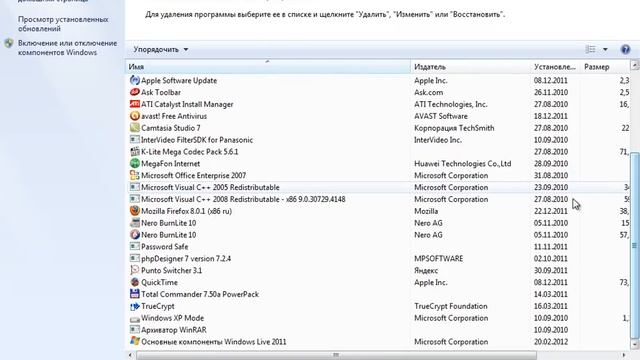Select the Total Commander 7.50a PowerPack name

(200, 294)
